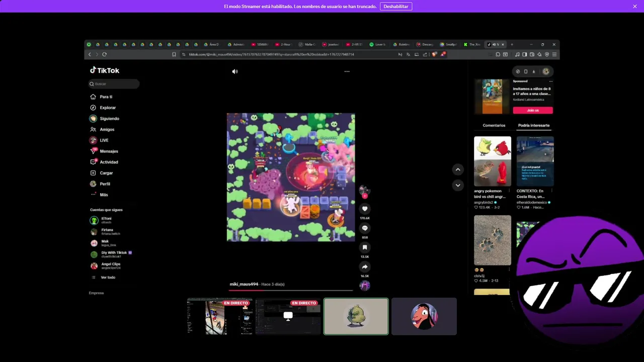Expand the Empresa footer section

pyautogui.click(x=96, y=293)
